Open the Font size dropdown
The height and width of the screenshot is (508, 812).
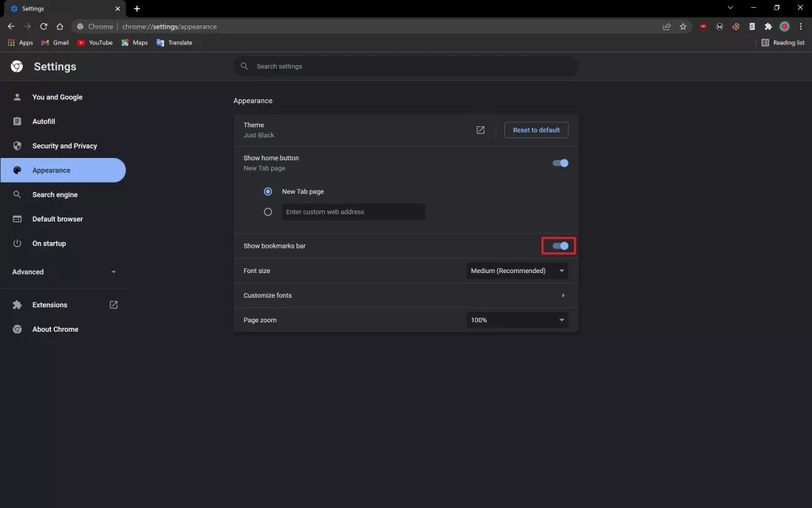tap(517, 270)
